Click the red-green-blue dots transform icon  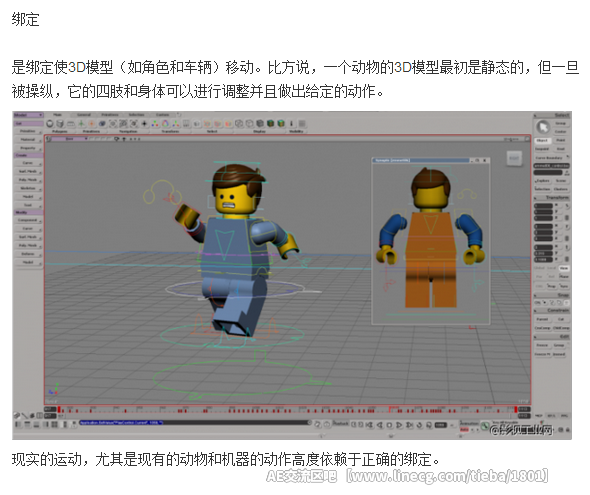(x=155, y=123)
